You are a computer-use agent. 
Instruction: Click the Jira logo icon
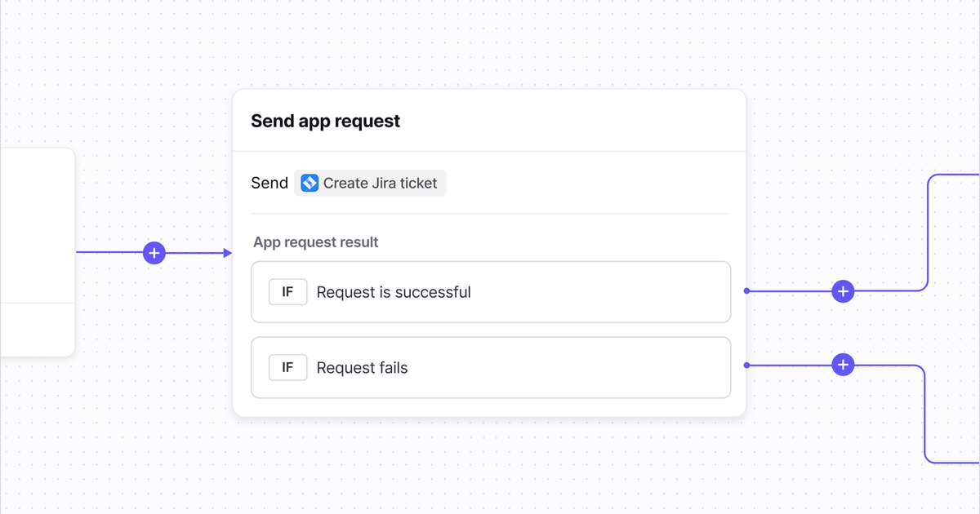(x=310, y=183)
